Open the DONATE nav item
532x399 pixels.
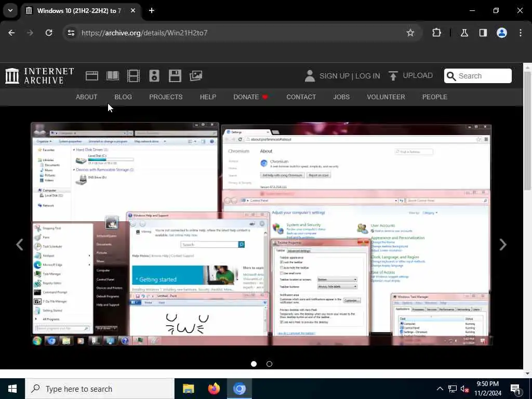click(x=251, y=97)
